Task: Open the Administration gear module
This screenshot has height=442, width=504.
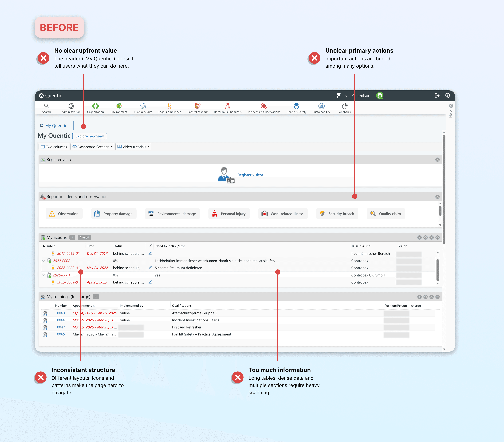Action: click(71, 108)
